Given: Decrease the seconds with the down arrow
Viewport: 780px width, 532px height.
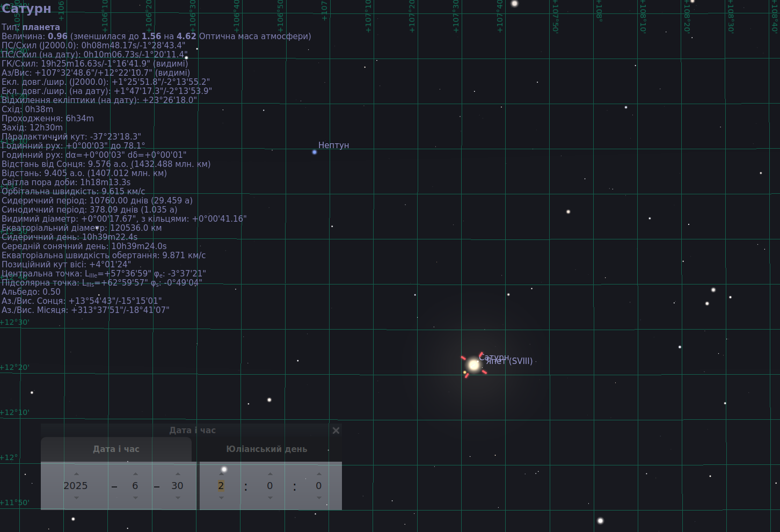Looking at the screenshot, I should point(319,498).
